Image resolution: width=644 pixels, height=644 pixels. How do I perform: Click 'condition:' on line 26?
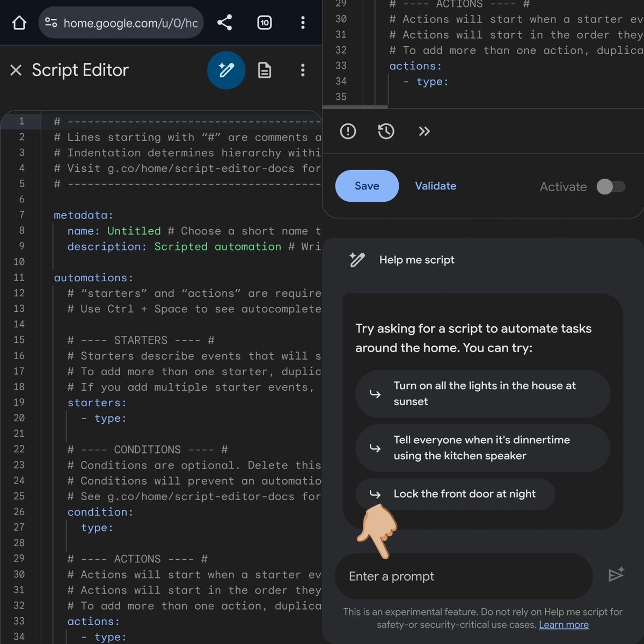tap(100, 512)
